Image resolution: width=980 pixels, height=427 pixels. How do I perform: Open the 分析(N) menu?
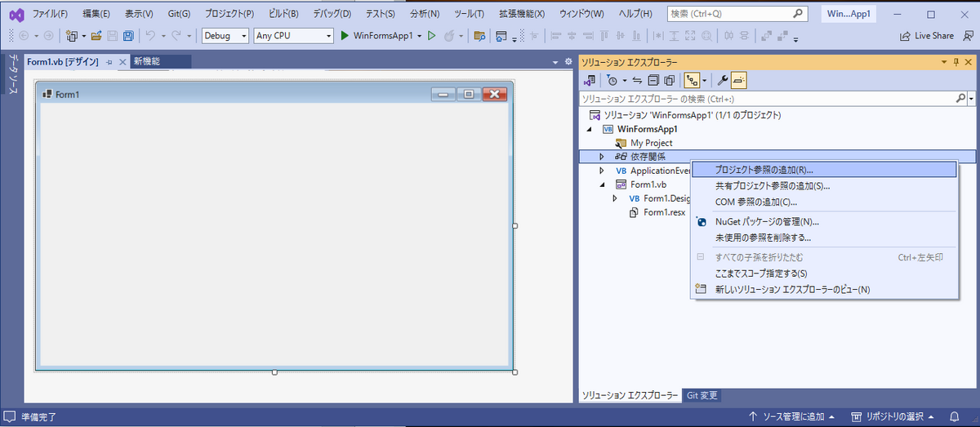pyautogui.click(x=425, y=14)
